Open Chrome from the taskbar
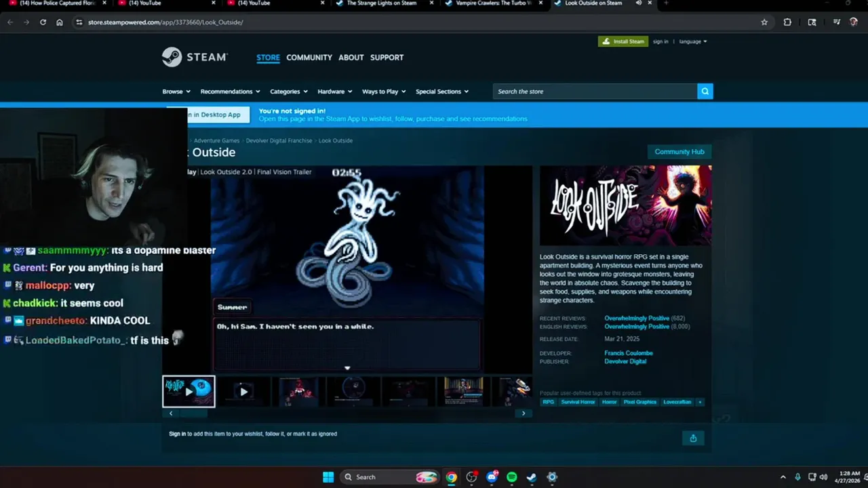The height and width of the screenshot is (488, 868). click(452, 477)
